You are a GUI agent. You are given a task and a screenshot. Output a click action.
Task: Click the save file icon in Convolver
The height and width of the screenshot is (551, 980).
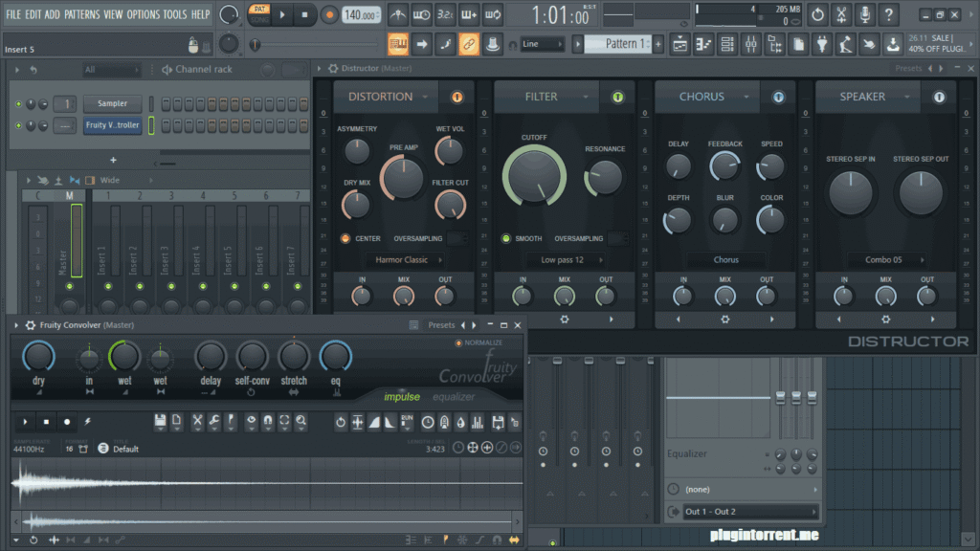[x=160, y=422]
